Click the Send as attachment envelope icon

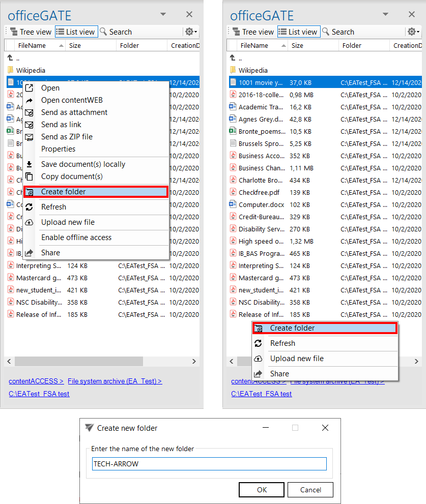click(30, 112)
